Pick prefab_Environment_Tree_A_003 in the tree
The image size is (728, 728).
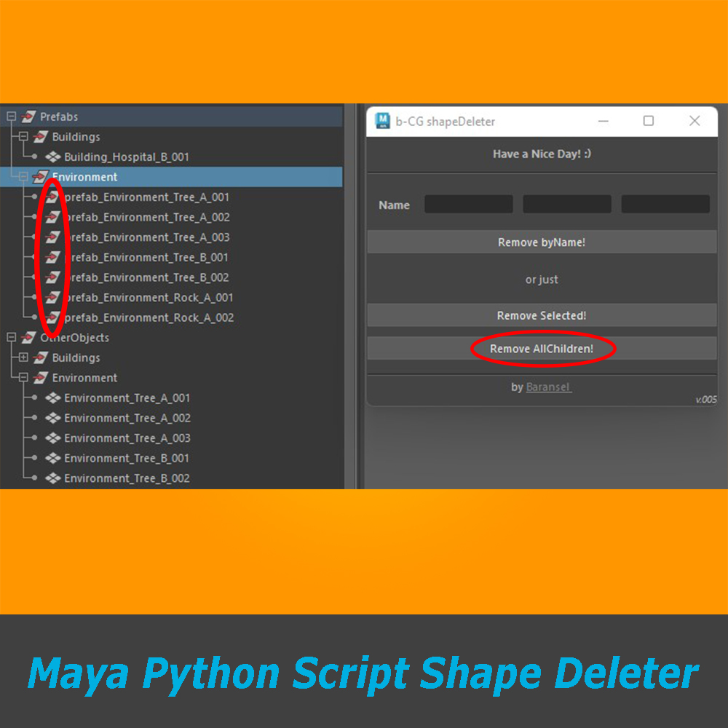point(147,237)
